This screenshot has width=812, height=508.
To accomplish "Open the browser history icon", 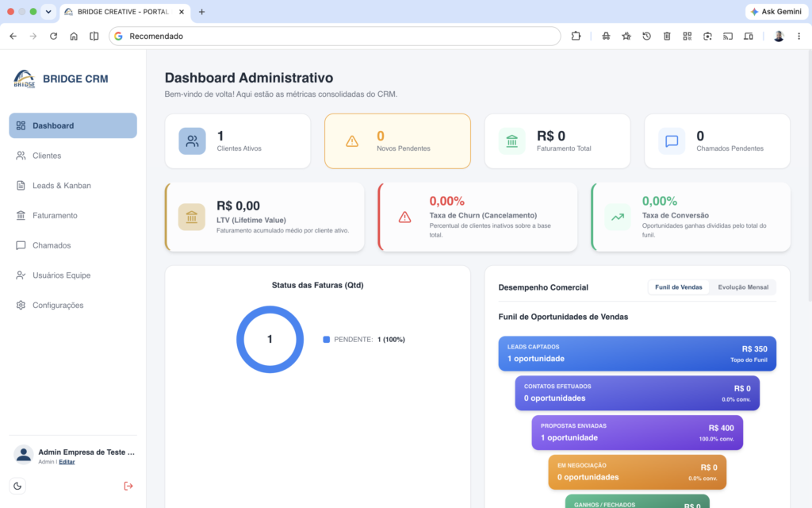I will [647, 37].
